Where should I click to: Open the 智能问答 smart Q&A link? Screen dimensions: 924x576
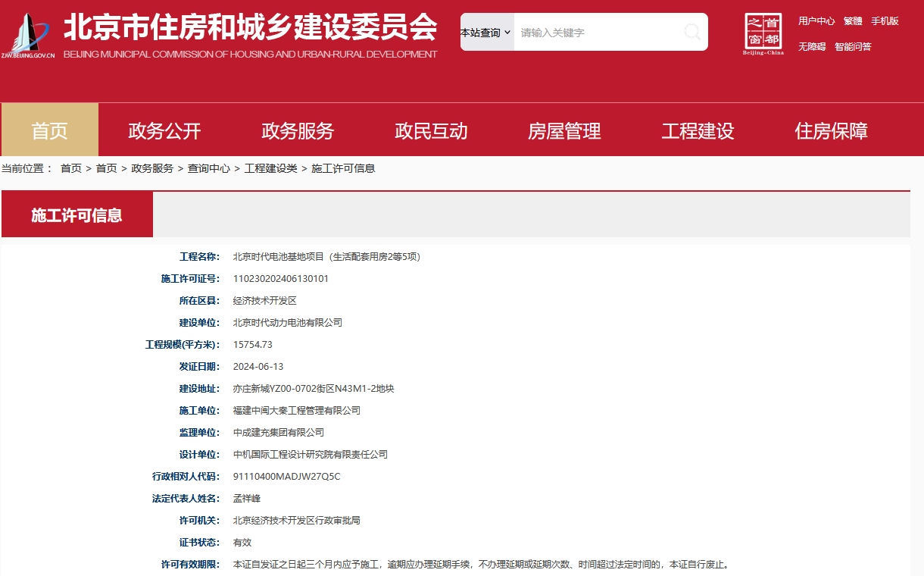tap(853, 47)
